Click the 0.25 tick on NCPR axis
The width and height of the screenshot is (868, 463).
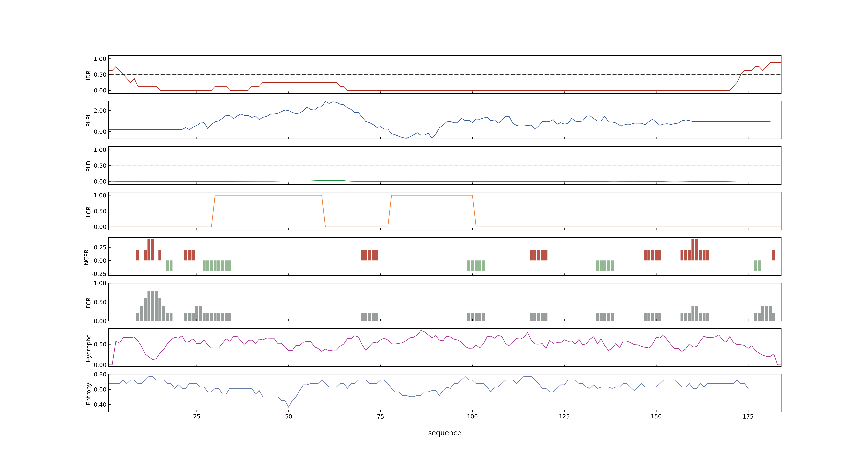tap(100, 247)
